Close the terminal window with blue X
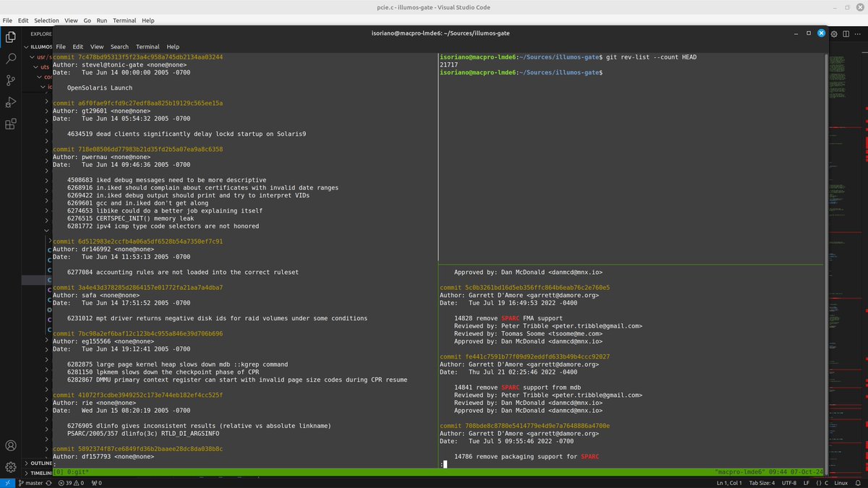This screenshot has width=868, height=488. pyautogui.click(x=821, y=33)
